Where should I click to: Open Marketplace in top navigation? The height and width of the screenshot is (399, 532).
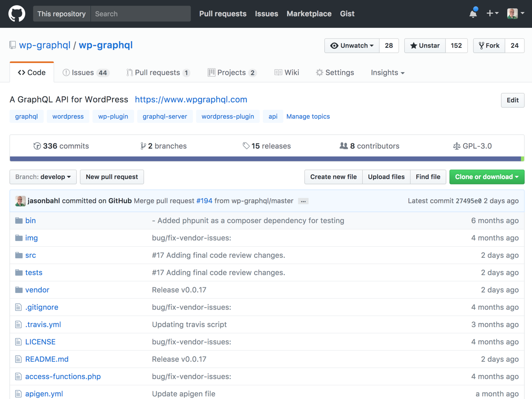pyautogui.click(x=309, y=14)
